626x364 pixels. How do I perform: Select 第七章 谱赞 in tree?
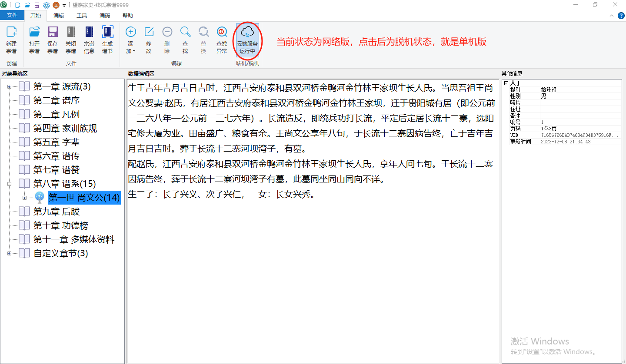click(x=57, y=170)
